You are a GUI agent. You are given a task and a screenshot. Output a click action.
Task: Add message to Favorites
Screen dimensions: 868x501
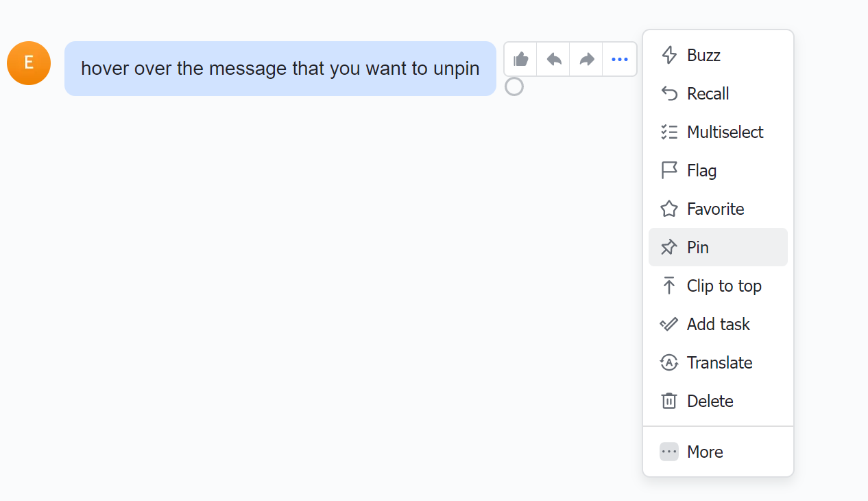point(715,209)
